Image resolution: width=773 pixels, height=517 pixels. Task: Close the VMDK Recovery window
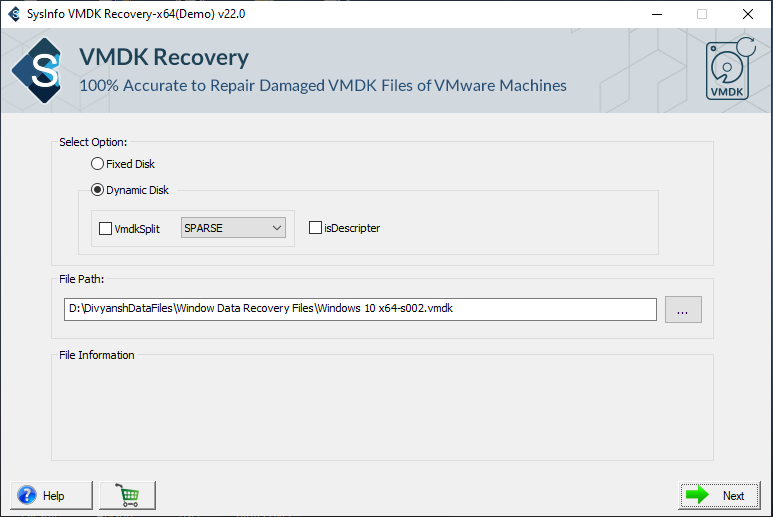tap(748, 14)
